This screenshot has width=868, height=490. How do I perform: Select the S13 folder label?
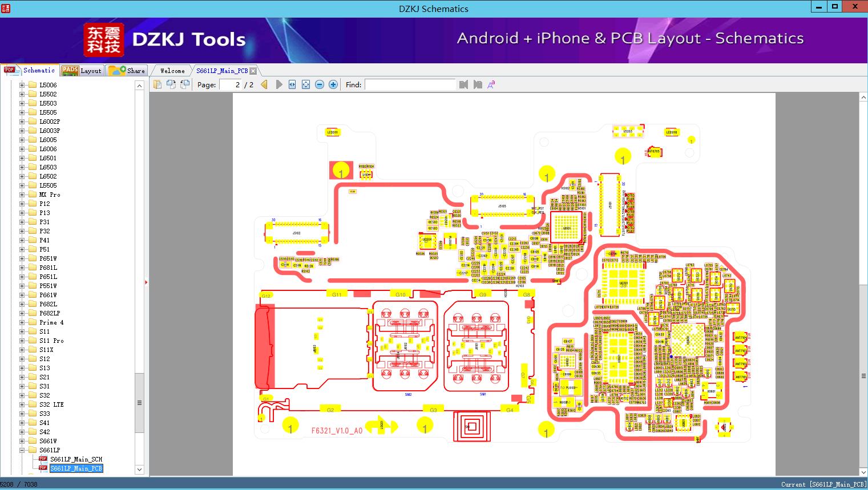[45, 368]
